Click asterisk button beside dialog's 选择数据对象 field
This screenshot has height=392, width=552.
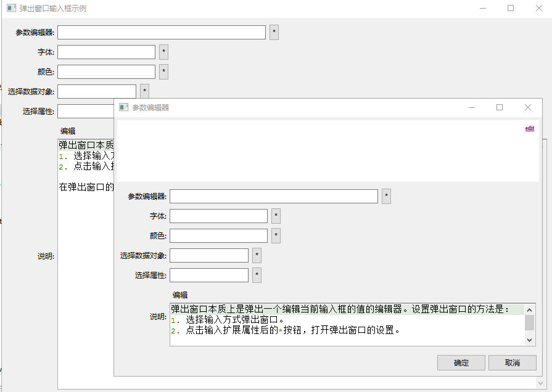coord(257,256)
